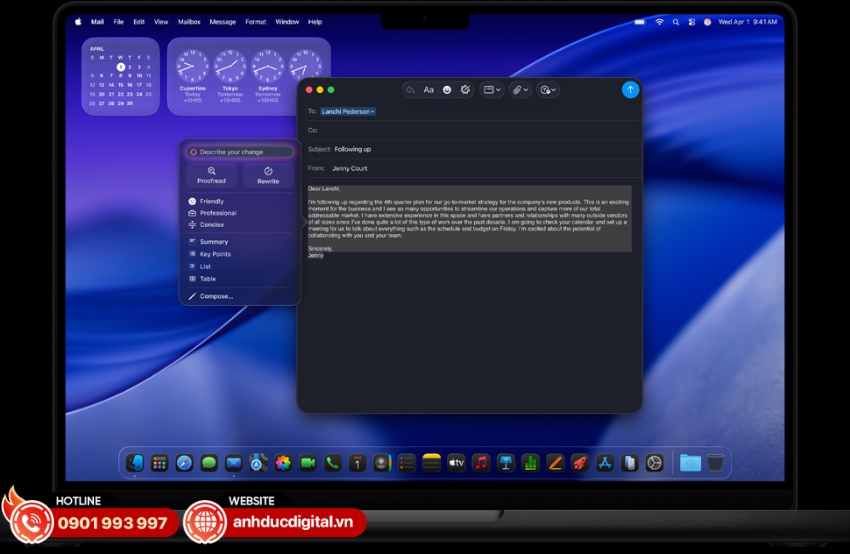Open the Lanchi Pederson recipient dropdown
The width and height of the screenshot is (850, 554).
coord(348,111)
